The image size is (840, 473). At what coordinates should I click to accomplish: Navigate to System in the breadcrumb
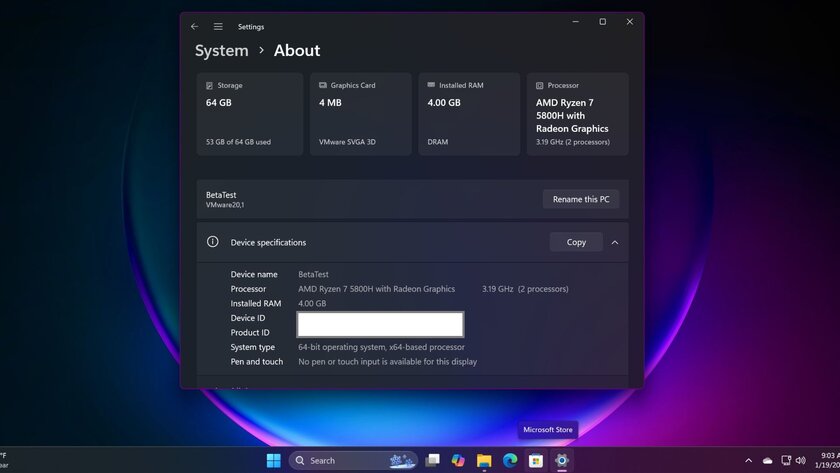click(x=221, y=50)
